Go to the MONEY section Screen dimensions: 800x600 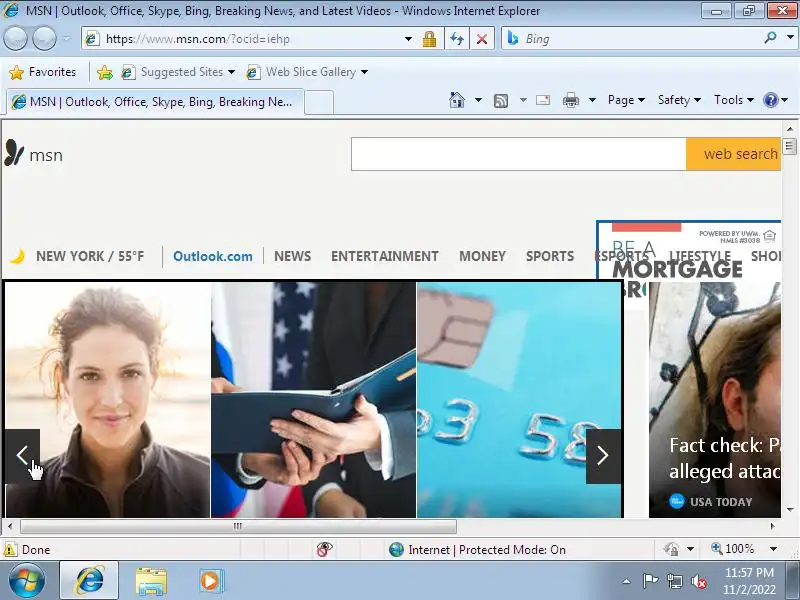482,256
